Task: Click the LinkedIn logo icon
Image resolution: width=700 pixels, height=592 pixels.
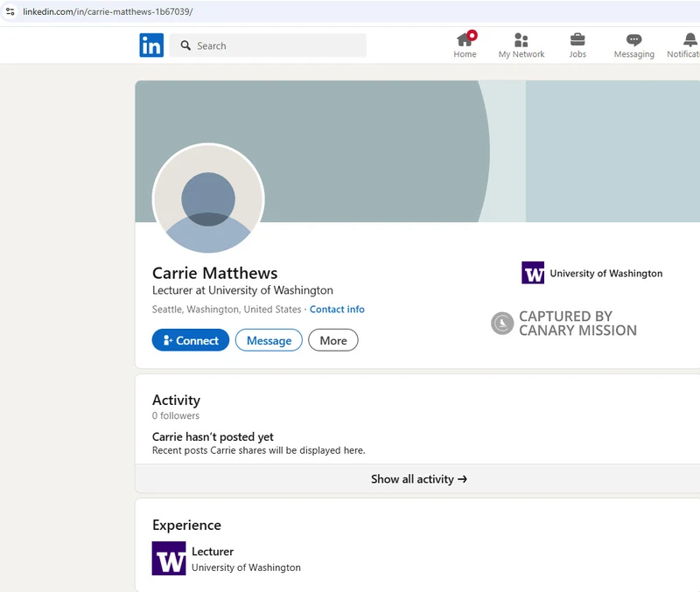Action: pyautogui.click(x=151, y=45)
